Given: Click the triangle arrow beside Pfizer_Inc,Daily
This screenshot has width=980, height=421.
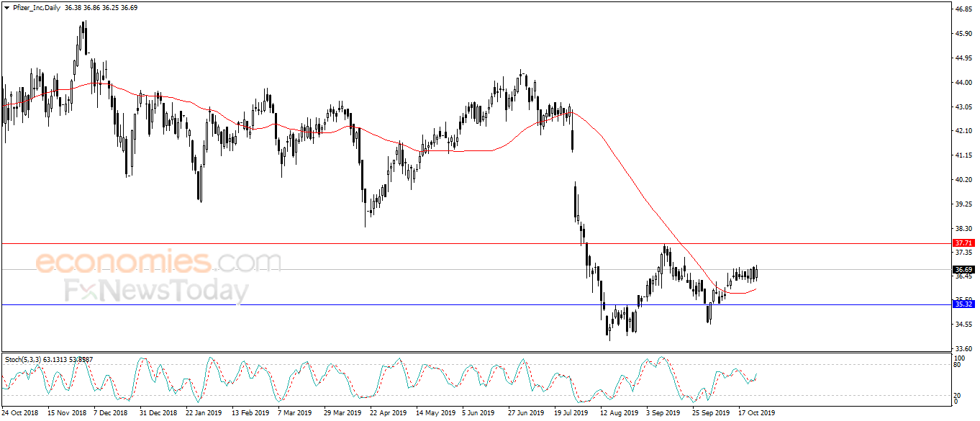Looking at the screenshot, I should [6, 6].
